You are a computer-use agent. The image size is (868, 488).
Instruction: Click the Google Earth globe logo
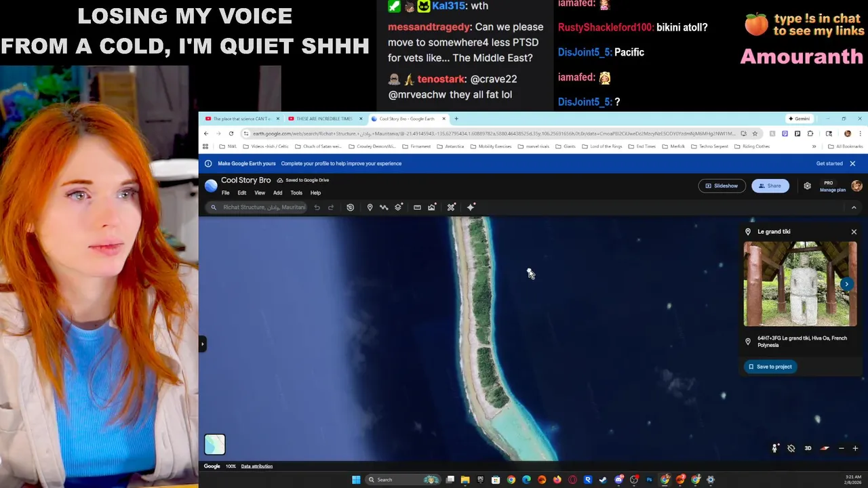click(x=211, y=186)
